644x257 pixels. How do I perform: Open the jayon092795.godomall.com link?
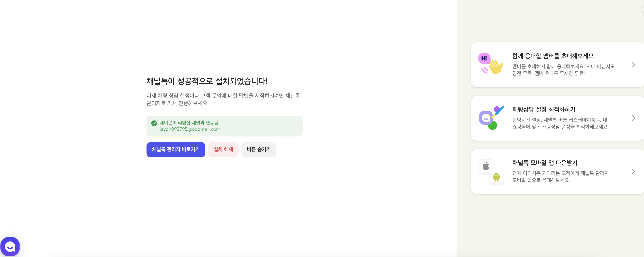point(190,129)
